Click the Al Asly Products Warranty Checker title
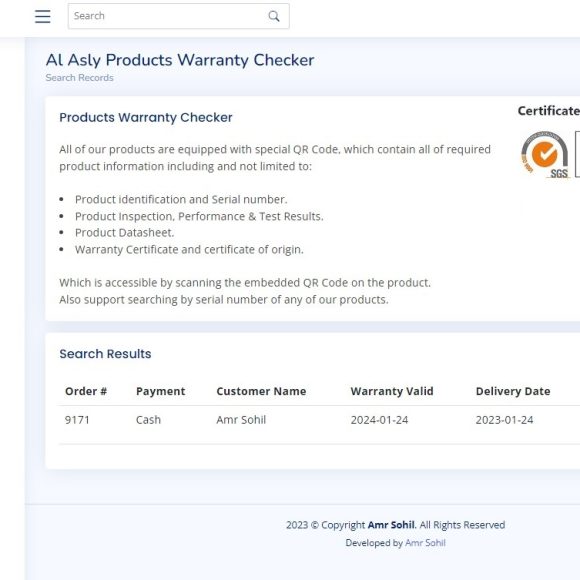This screenshot has width=580, height=580. (180, 60)
